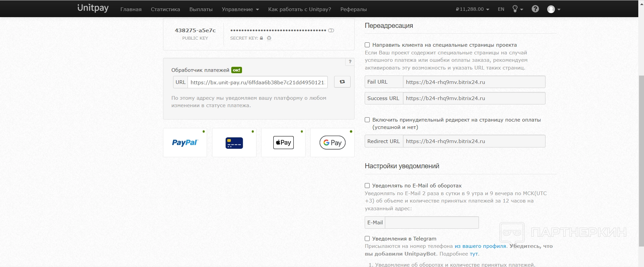644x267 pixels.
Task: Click the 'из вашего профиля' link
Action: point(480,246)
